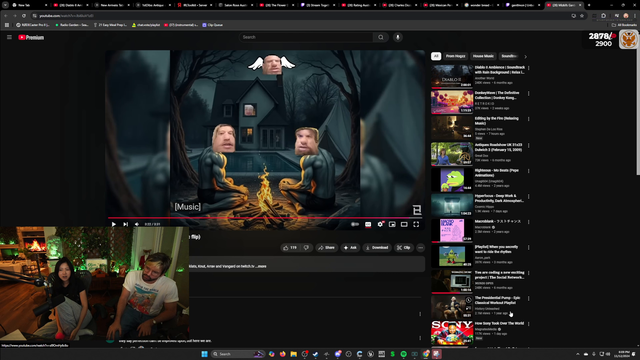Viewport: 640px width, 360px height.
Task: Focus the YouTube search field
Action: click(306, 37)
